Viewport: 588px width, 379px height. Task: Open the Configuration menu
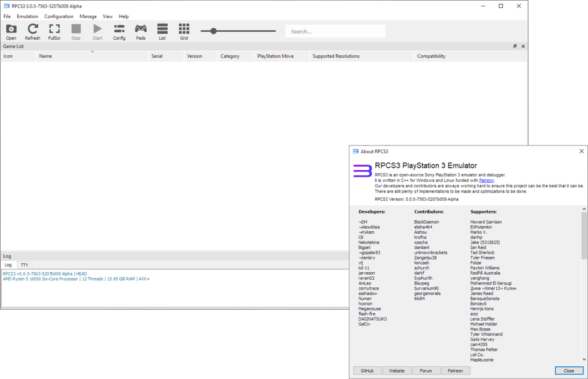coord(59,17)
